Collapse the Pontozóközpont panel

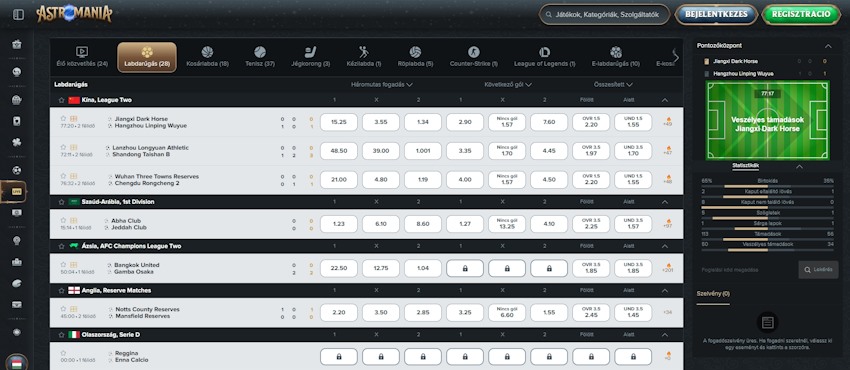pyautogui.click(x=828, y=46)
